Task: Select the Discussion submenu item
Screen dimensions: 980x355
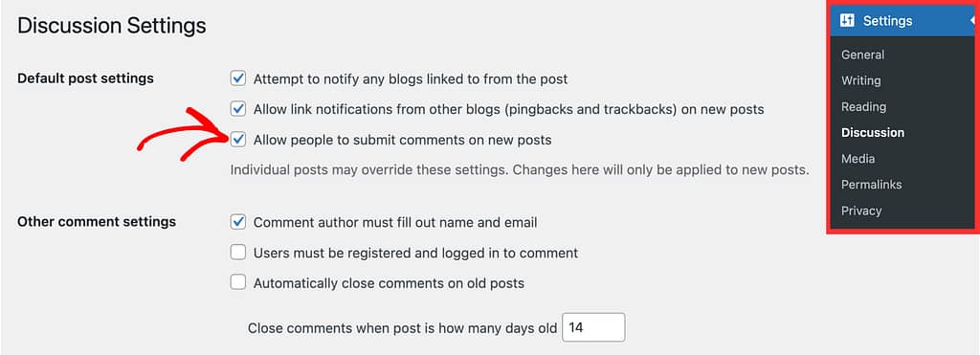Action: [873, 132]
